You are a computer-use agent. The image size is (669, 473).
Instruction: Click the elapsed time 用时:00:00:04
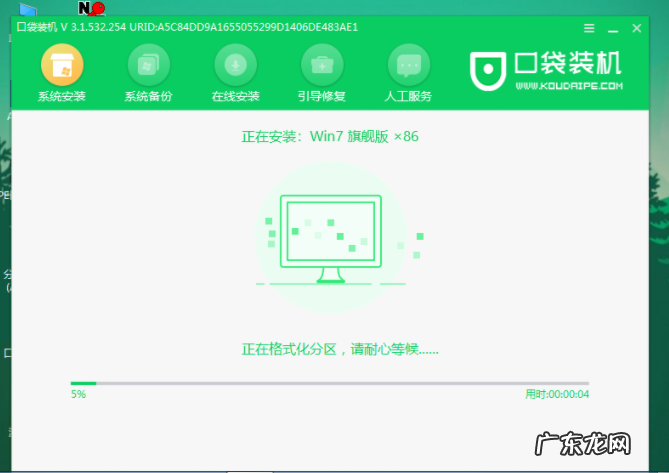[557, 394]
